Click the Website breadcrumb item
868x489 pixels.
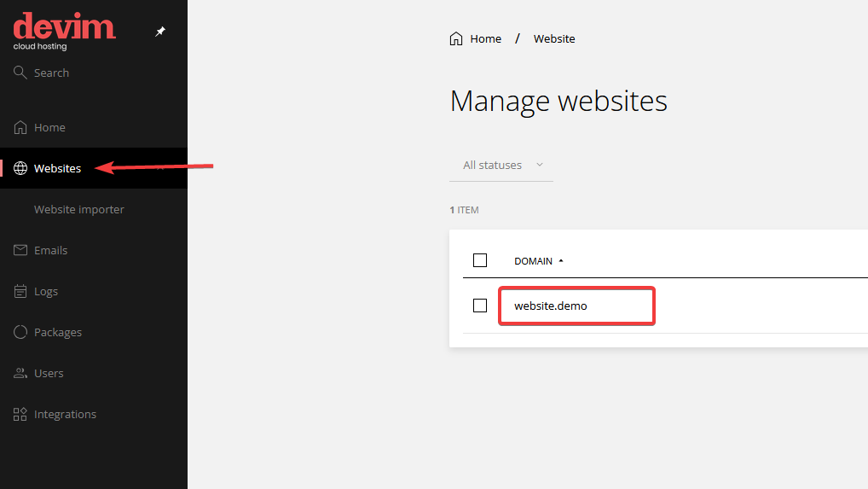tap(554, 38)
